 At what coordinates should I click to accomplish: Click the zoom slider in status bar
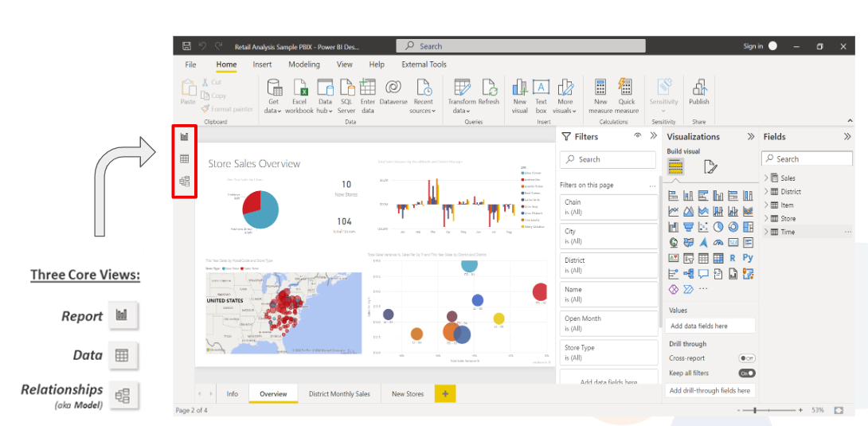pyautogui.click(x=755, y=411)
